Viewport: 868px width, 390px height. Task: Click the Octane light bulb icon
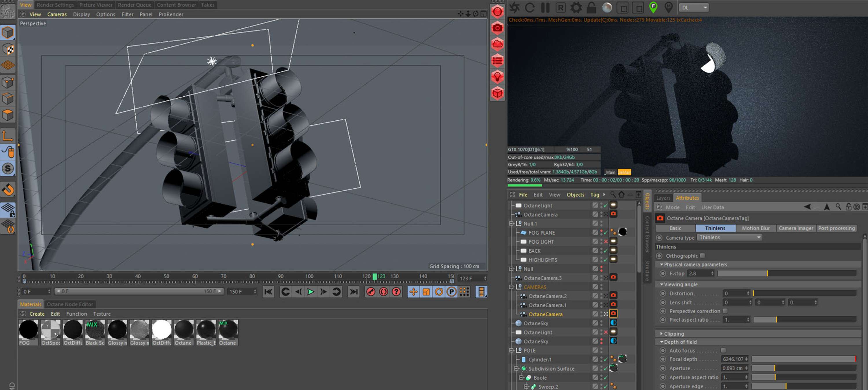(x=497, y=77)
